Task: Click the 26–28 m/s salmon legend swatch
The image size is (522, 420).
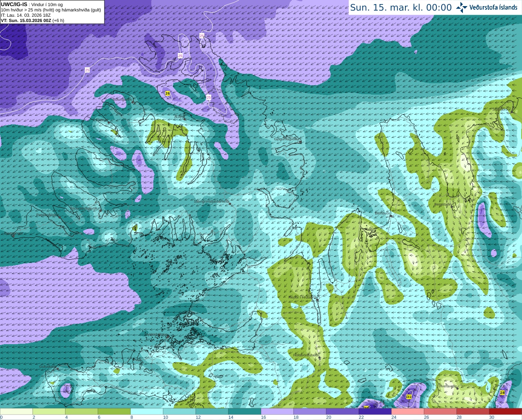Action: tap(440, 411)
